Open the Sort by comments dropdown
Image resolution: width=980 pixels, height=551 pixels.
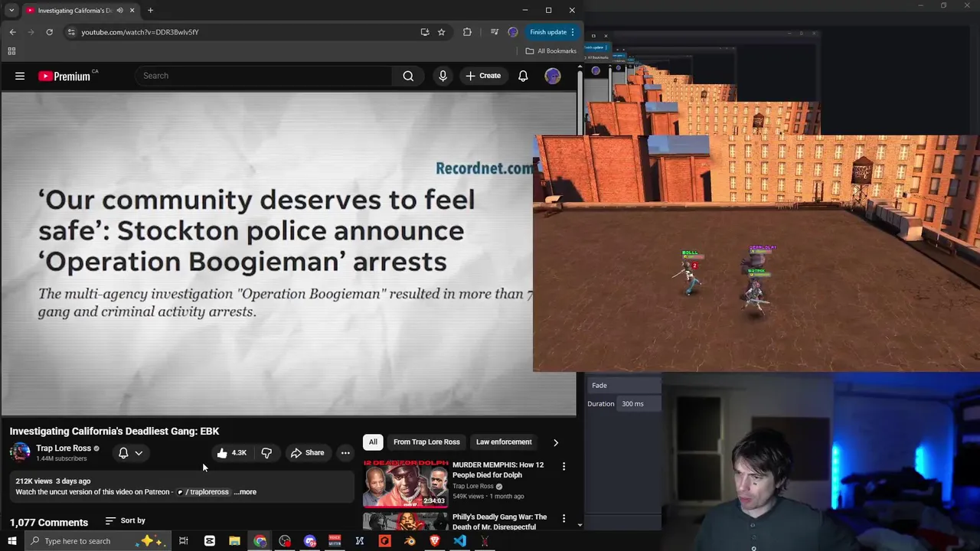[126, 521]
